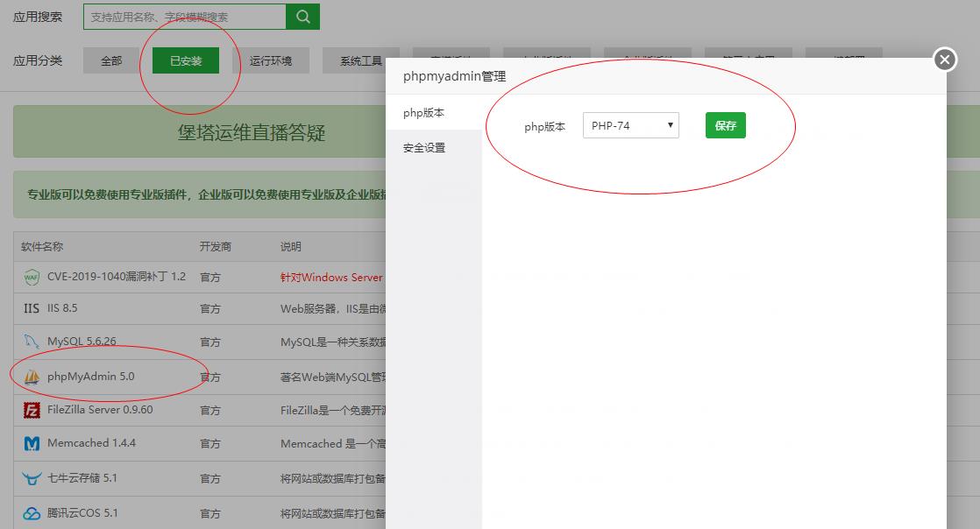Viewport: 980px width, 529px height.
Task: Open the IIS 8.5 entry
Action: pos(62,308)
